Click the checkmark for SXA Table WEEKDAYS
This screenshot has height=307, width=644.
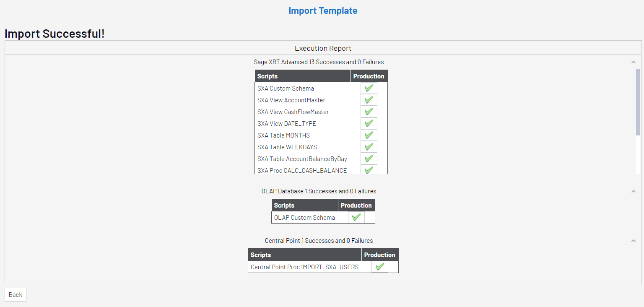(369, 147)
